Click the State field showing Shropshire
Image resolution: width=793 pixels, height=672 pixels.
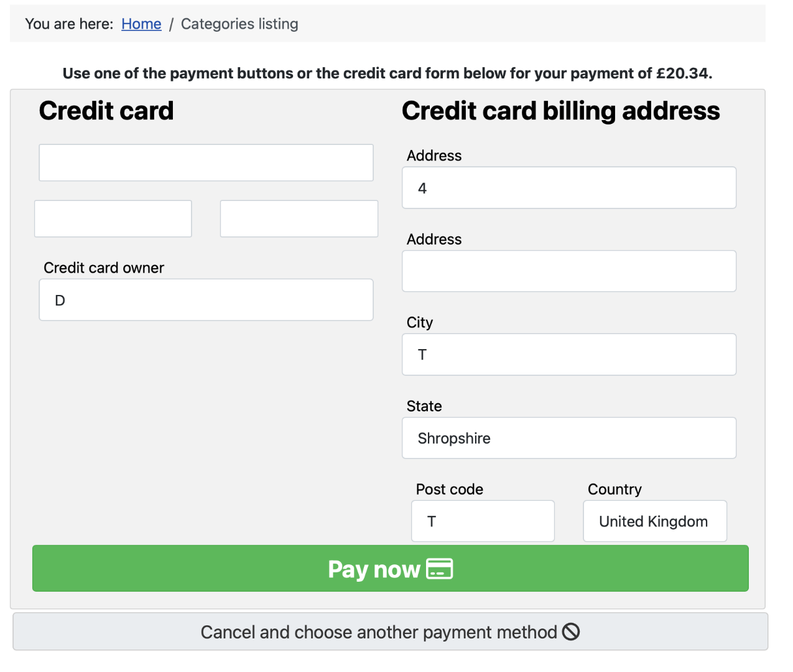click(x=568, y=438)
